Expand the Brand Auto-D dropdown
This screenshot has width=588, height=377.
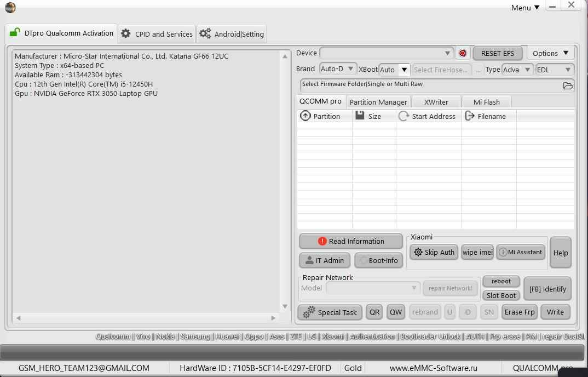coord(338,69)
